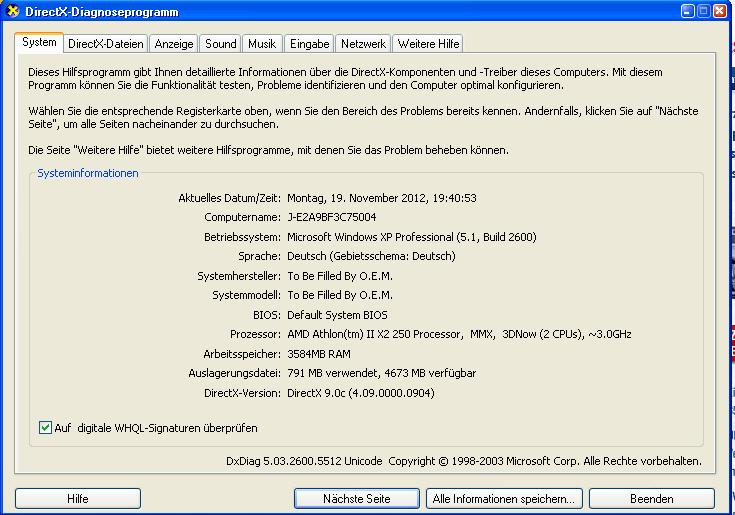Image resolution: width=735 pixels, height=515 pixels.
Task: Click the 'Systemmodell:' label
Action: [246, 295]
